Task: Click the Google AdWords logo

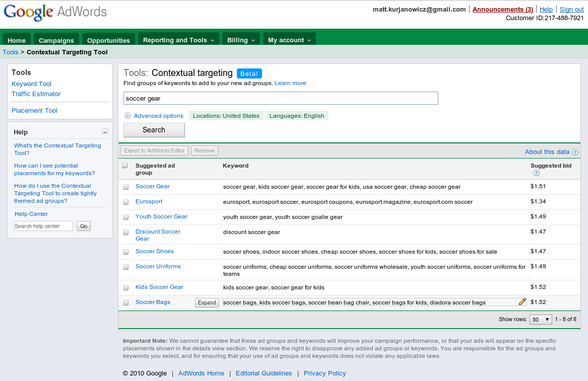Action: 55,12
